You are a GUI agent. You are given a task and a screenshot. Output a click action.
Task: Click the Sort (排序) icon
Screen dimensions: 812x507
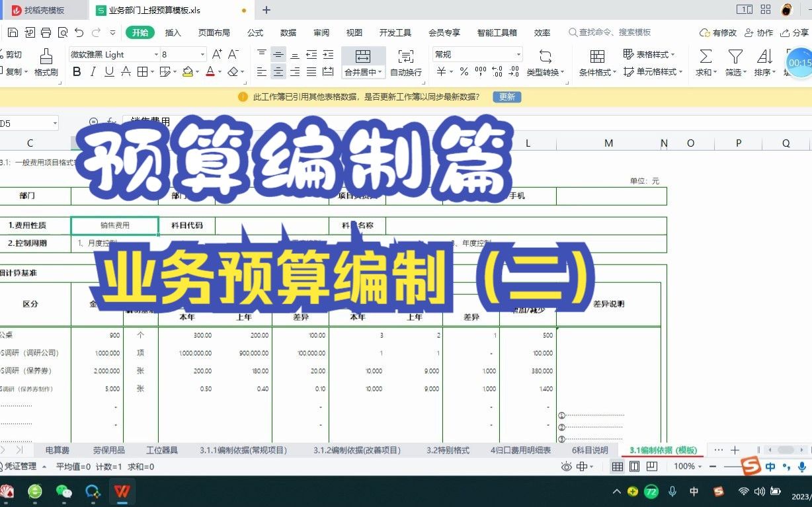coord(764,56)
